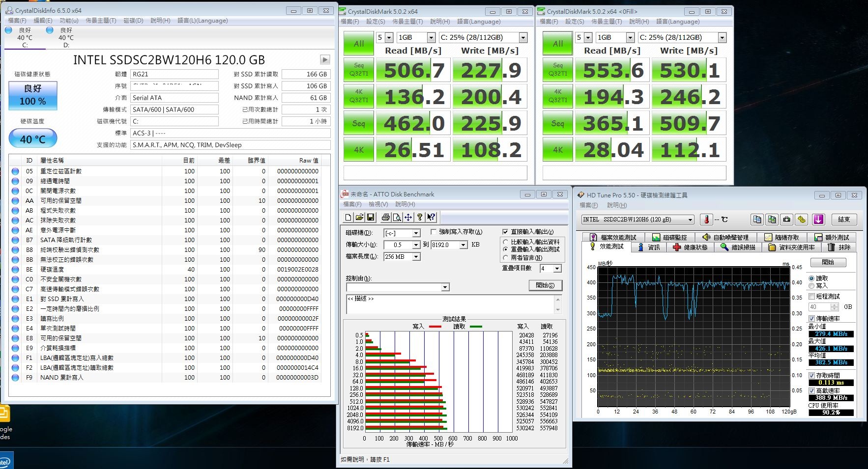Click 40 °C temperature indicator in CrystalDiskInfo
The width and height of the screenshot is (868, 469).
(x=33, y=139)
